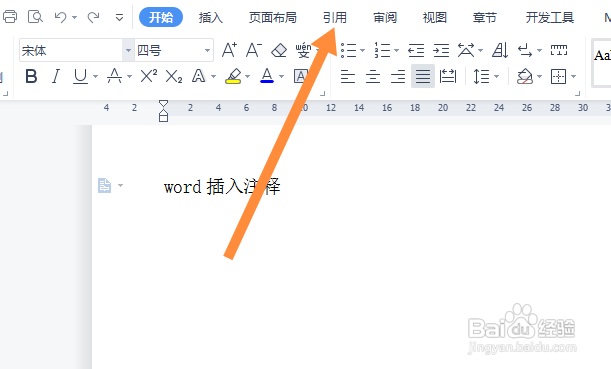Image resolution: width=611 pixels, height=369 pixels.
Task: Open the 审阅 tab
Action: pos(385,18)
